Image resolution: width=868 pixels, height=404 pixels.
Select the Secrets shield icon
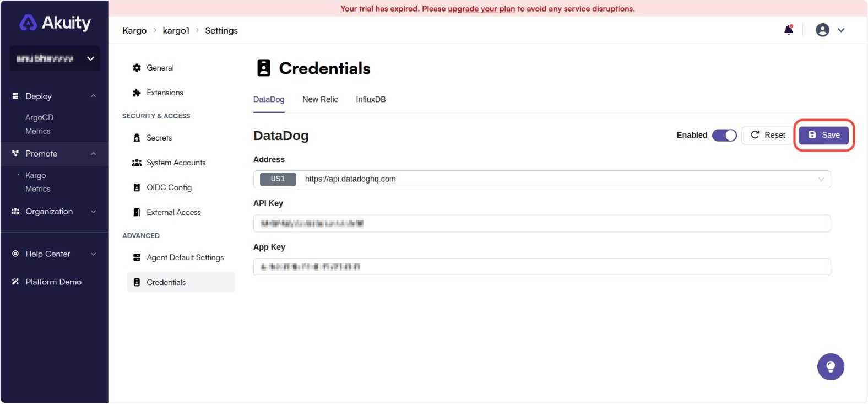137,138
